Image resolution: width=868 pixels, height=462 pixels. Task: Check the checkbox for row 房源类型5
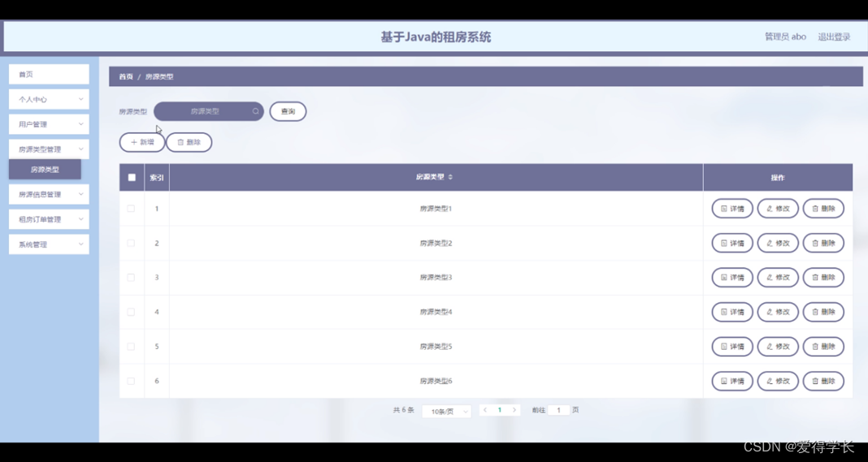pos(131,347)
